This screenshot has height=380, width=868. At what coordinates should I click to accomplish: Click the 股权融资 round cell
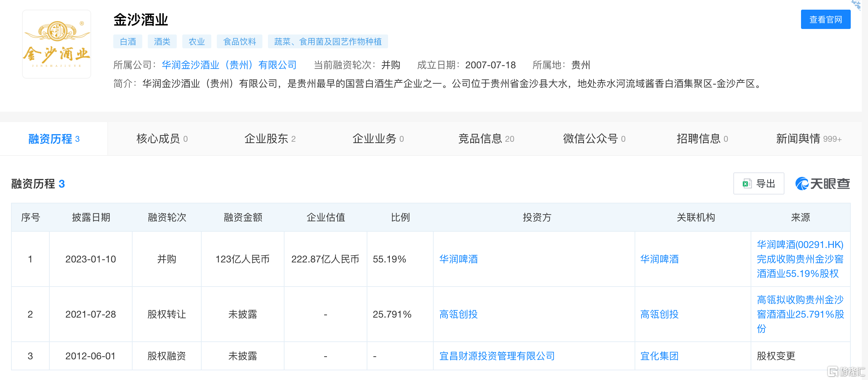pos(167,356)
